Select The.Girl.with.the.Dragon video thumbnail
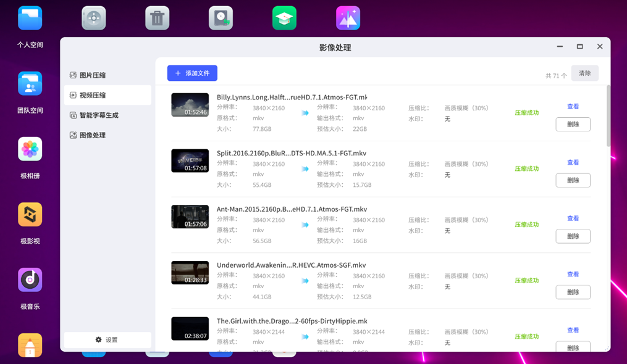The width and height of the screenshot is (627, 364). [x=190, y=328]
